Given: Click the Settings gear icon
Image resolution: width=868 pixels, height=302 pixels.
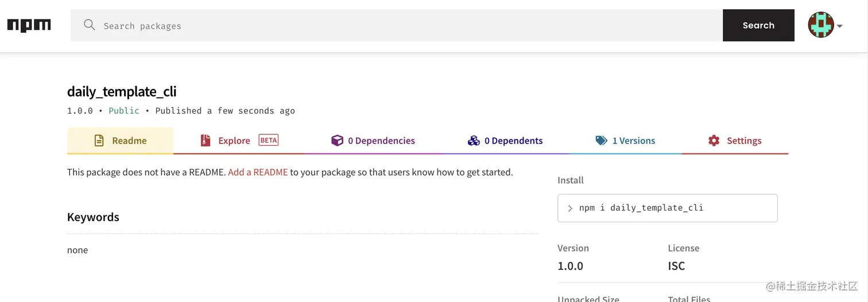Looking at the screenshot, I should point(714,141).
